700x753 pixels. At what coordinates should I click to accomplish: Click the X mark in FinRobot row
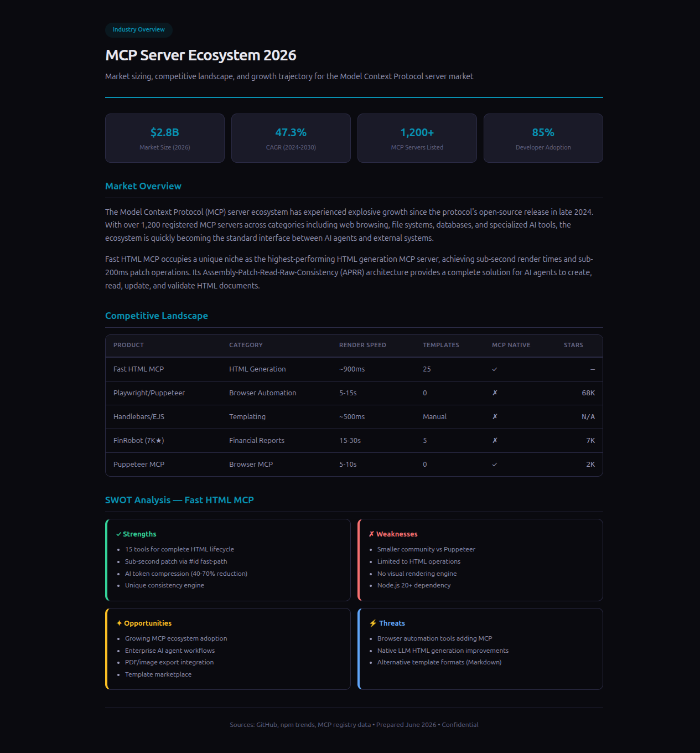(495, 441)
